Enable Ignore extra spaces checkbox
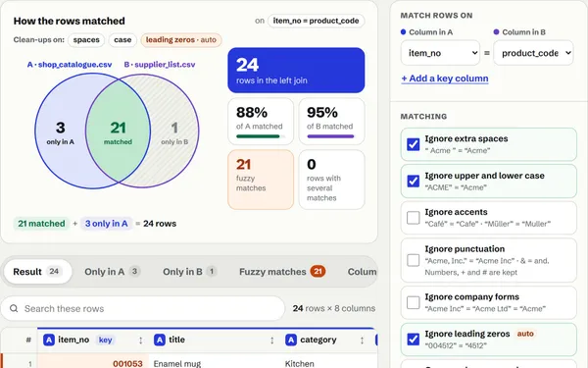The height and width of the screenshot is (368, 588). (414, 144)
